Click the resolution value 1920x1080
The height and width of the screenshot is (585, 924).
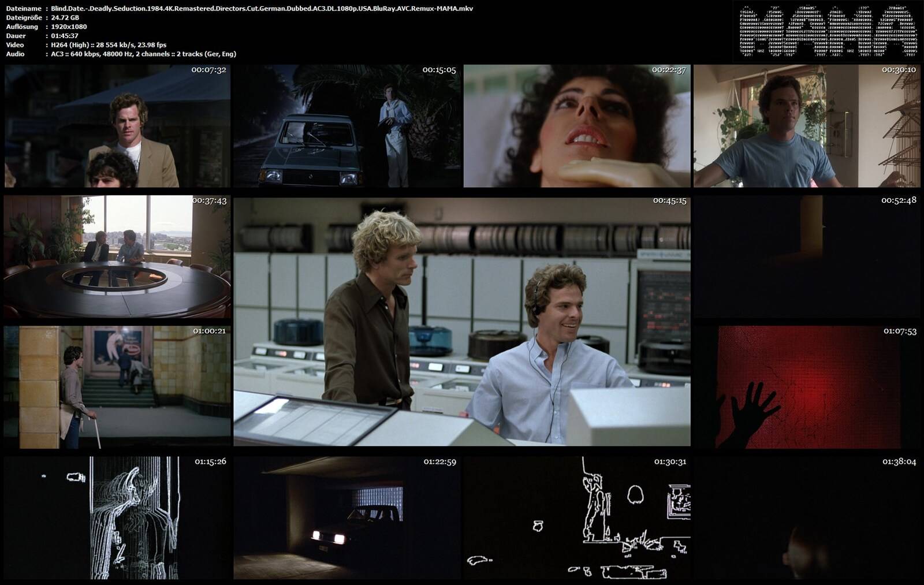tap(69, 27)
